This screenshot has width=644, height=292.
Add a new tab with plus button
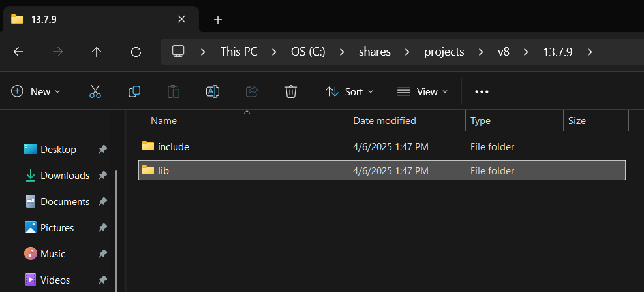click(x=218, y=20)
